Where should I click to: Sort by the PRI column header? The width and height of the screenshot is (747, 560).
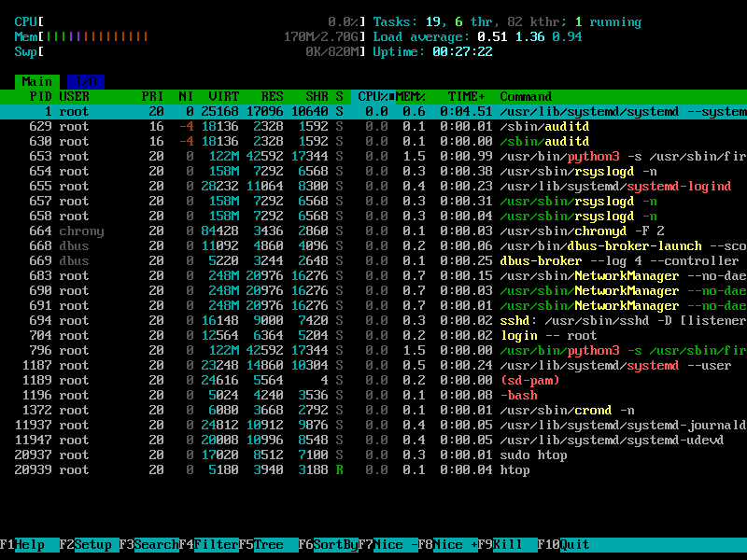pos(152,97)
